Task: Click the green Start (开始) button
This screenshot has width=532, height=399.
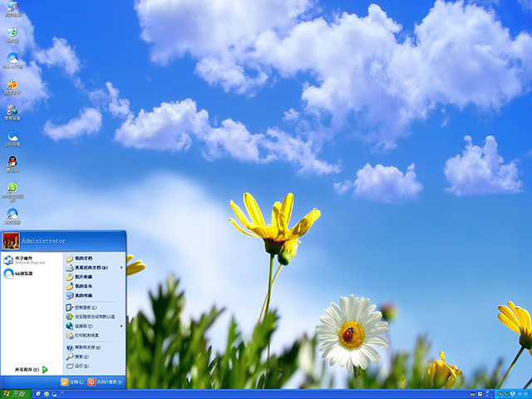Action: tap(16, 393)
